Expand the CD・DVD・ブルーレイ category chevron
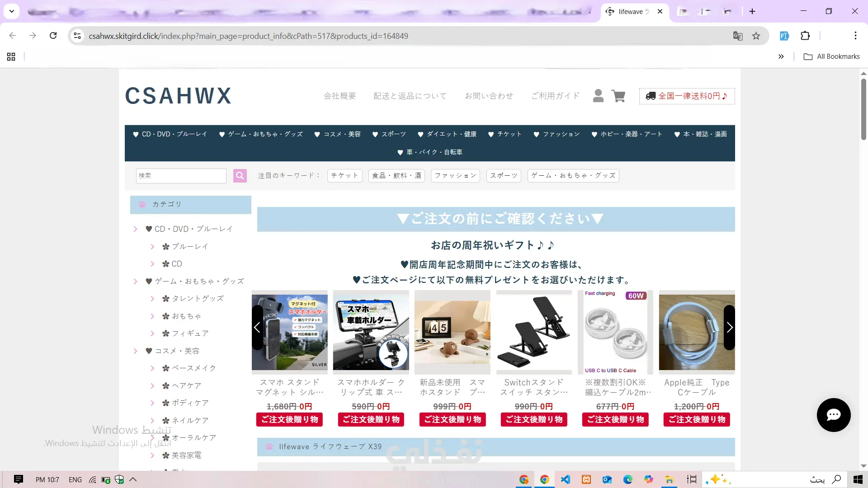This screenshot has width=868, height=488. (135, 229)
